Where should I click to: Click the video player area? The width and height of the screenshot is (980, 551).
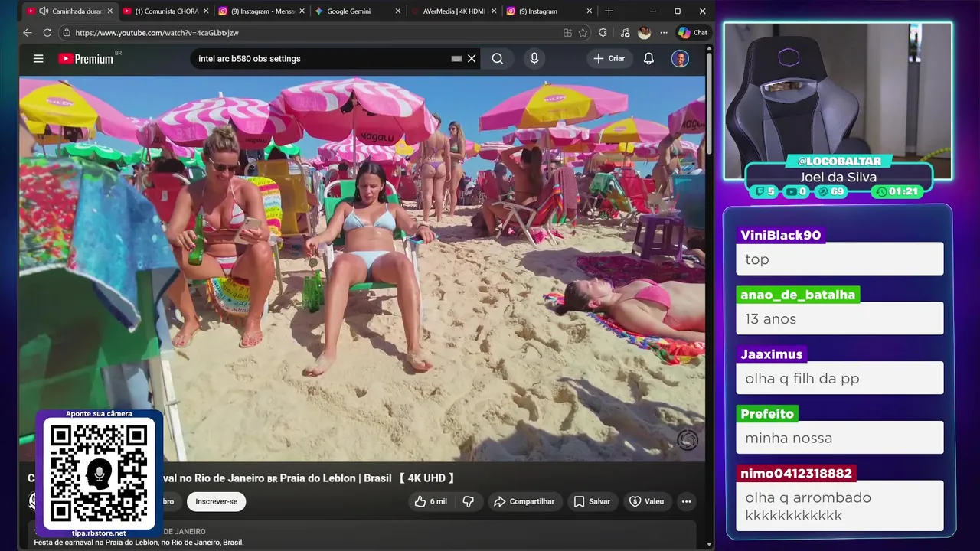[x=362, y=269]
